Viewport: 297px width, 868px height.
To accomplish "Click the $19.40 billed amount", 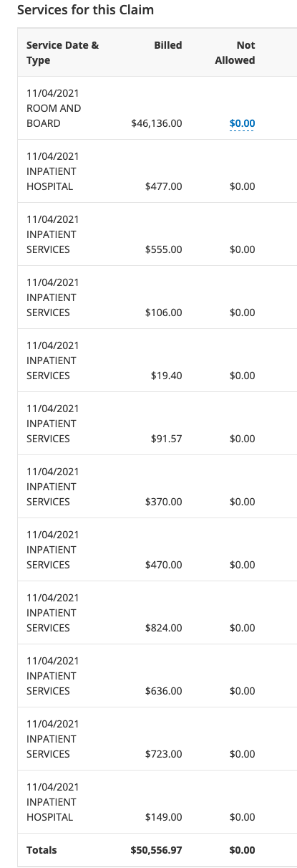I will pyautogui.click(x=166, y=376).
